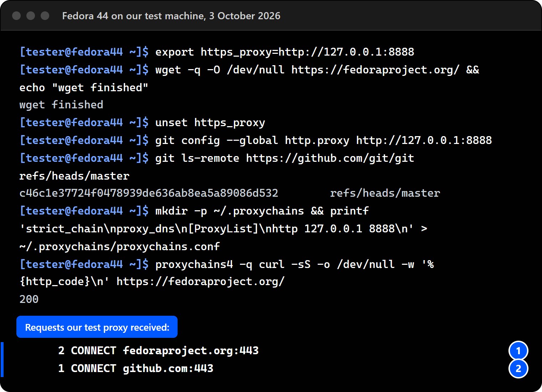
Task: Click the echo "wget finished" command line
Action: click(x=84, y=88)
